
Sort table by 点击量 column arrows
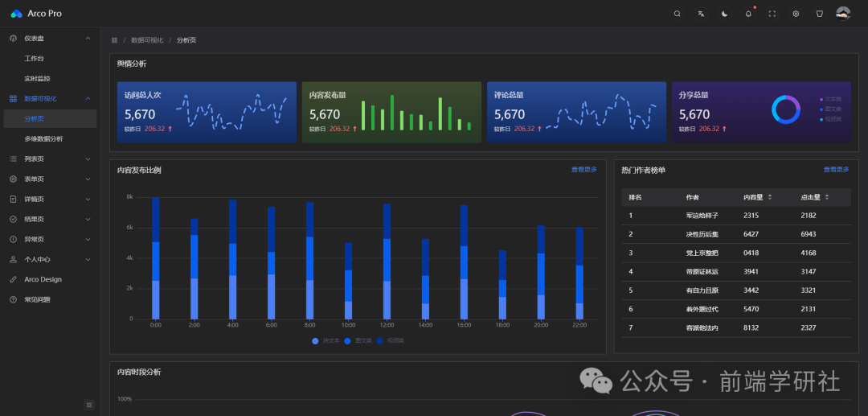tap(827, 197)
